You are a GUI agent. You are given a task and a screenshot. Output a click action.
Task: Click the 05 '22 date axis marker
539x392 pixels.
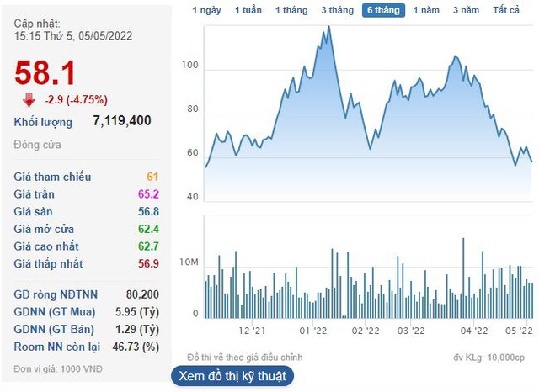tap(520, 331)
